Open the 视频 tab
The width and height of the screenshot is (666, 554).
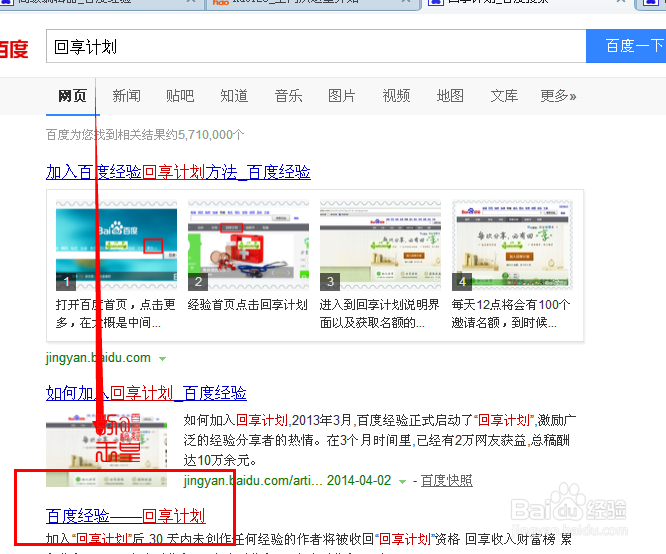click(x=396, y=96)
